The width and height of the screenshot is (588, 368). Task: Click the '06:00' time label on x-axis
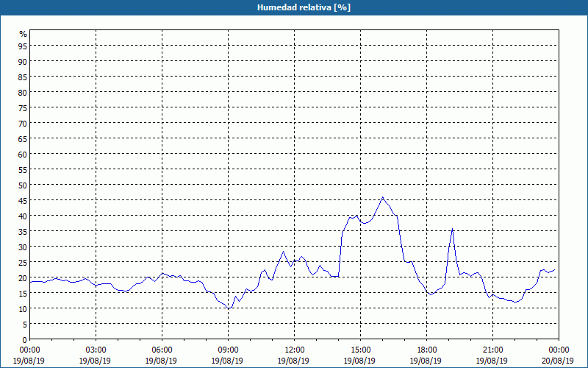tap(162, 350)
